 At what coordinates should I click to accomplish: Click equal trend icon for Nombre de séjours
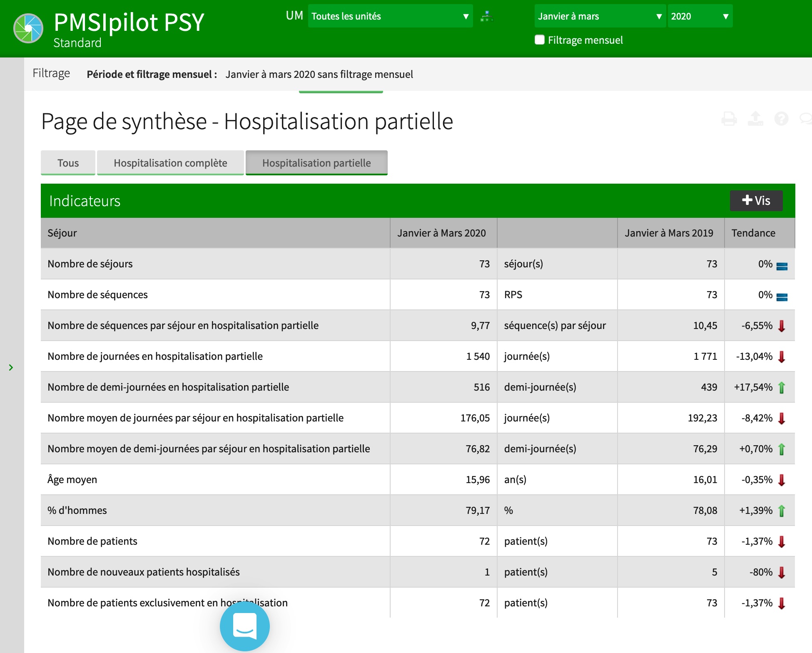point(782,266)
